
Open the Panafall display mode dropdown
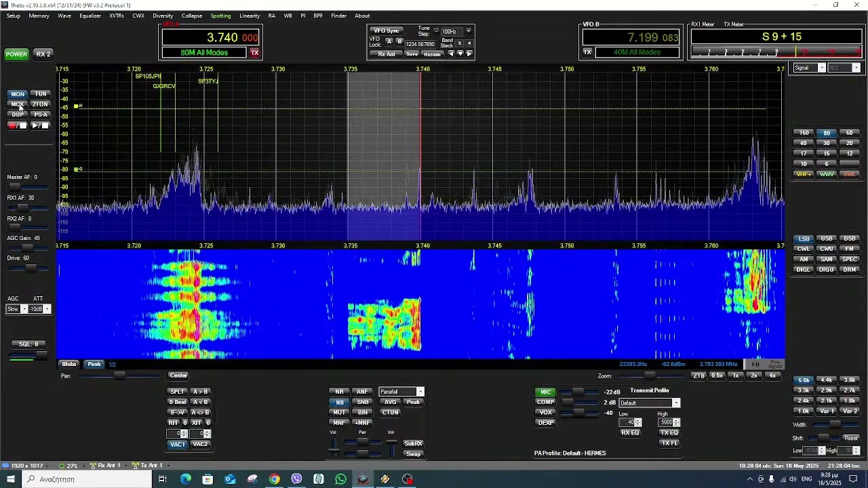[x=401, y=392]
